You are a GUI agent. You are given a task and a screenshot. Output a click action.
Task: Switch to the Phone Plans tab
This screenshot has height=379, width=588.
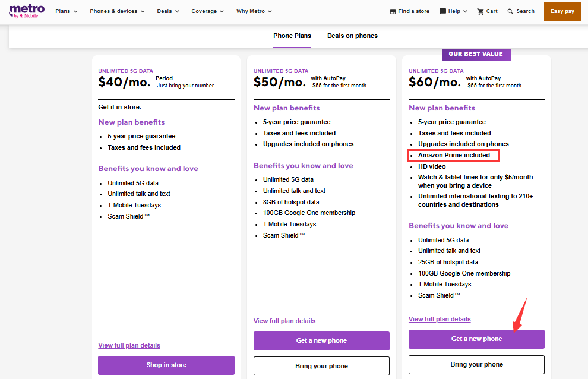tap(292, 36)
